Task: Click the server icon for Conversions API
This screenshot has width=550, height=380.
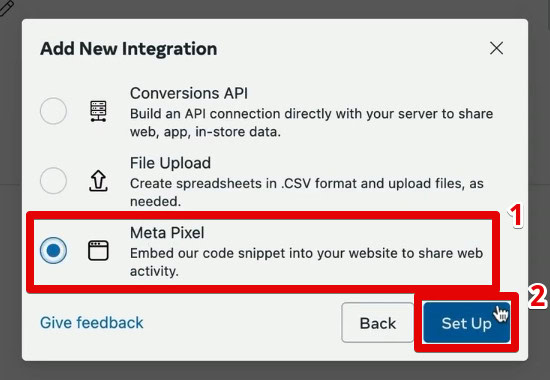Action: 98,111
